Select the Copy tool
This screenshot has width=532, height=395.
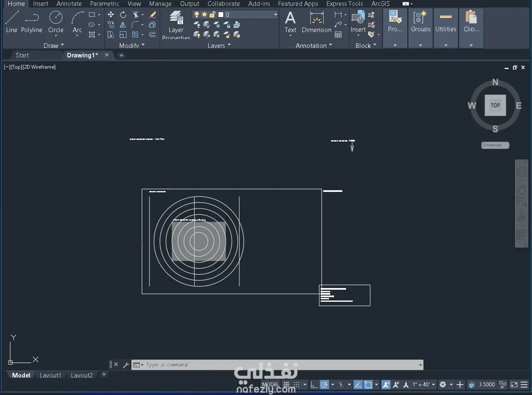pos(111,25)
